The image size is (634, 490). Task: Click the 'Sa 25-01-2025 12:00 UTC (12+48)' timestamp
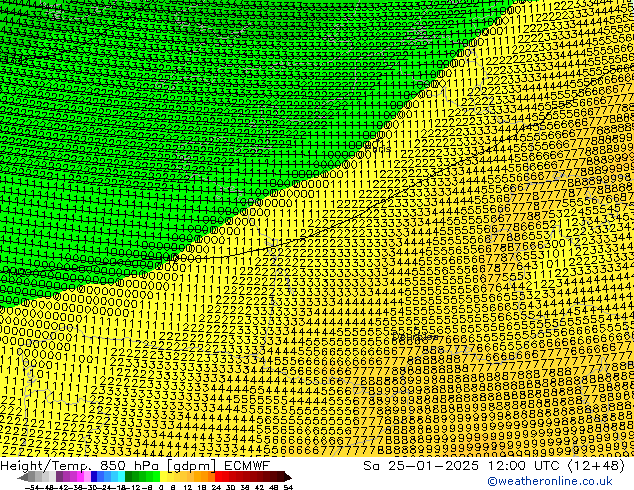click(x=494, y=466)
